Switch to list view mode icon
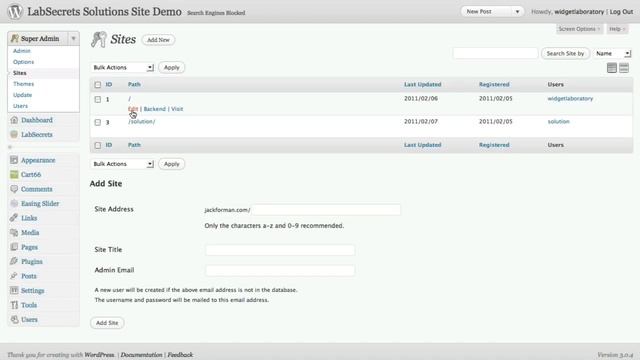640x360 pixels. (611, 68)
